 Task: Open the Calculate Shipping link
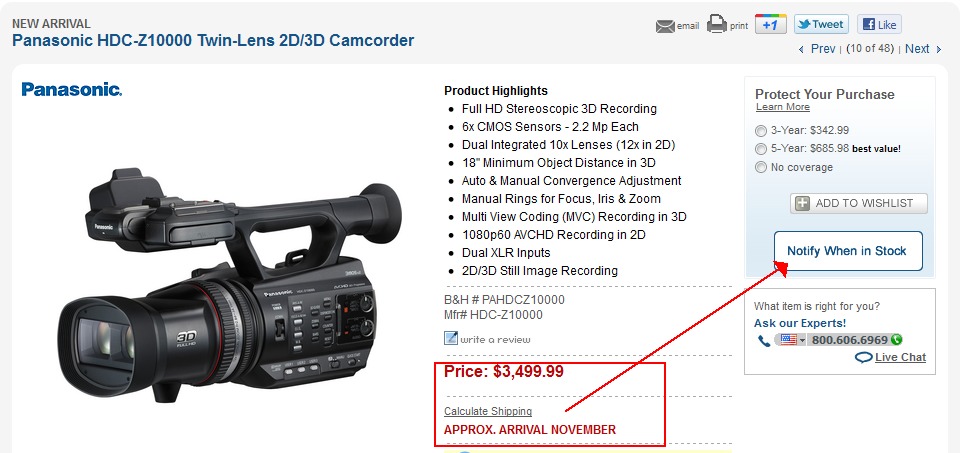(x=488, y=411)
